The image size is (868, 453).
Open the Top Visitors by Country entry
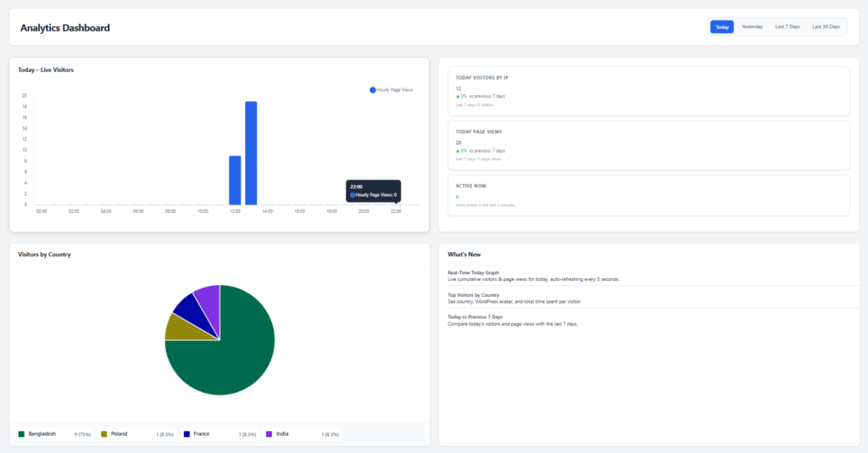click(479, 294)
